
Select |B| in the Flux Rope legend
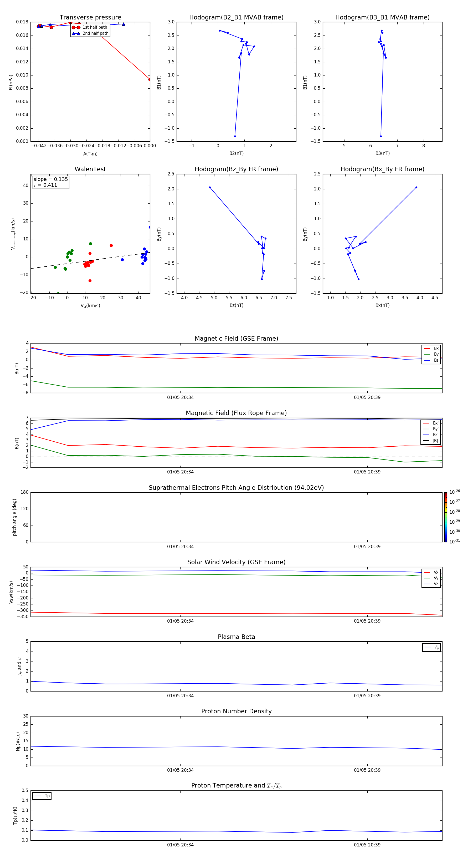(431, 441)
